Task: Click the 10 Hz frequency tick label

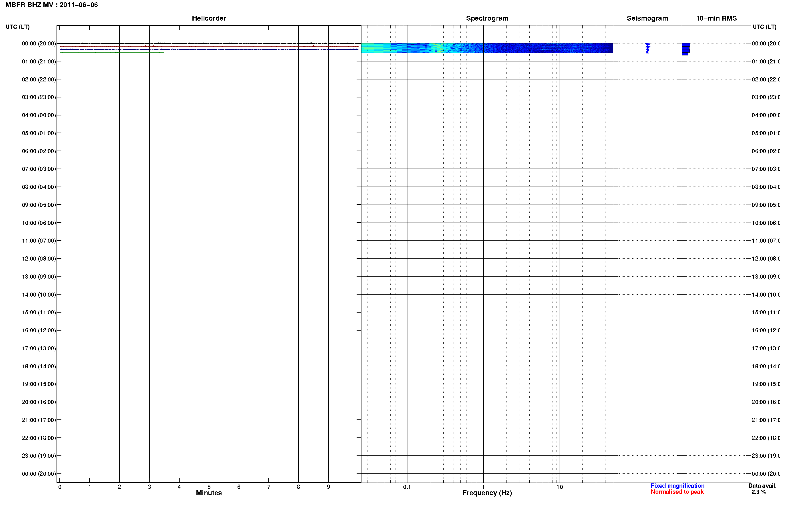Action: coord(560,487)
